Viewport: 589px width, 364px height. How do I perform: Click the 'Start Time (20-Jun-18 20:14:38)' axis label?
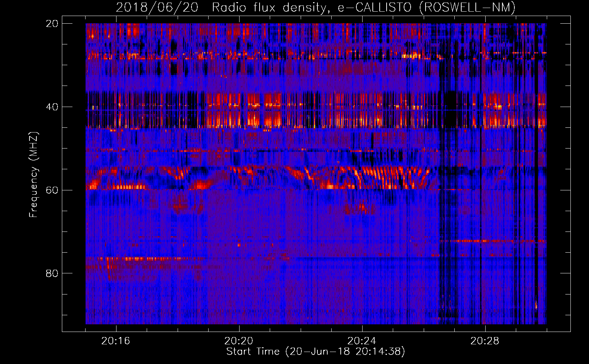tap(316, 352)
